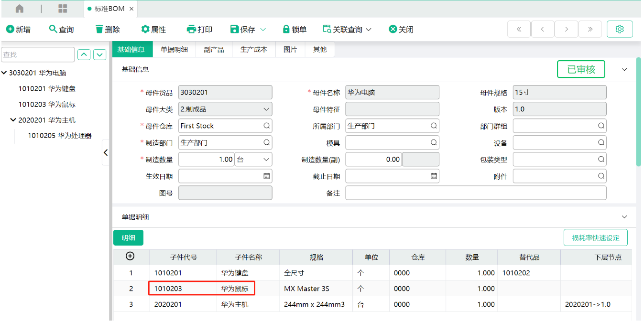Image resolution: width=644 pixels, height=322 pixels.
Task: Switch to the 基础信息 tab
Action: pyautogui.click(x=131, y=49)
